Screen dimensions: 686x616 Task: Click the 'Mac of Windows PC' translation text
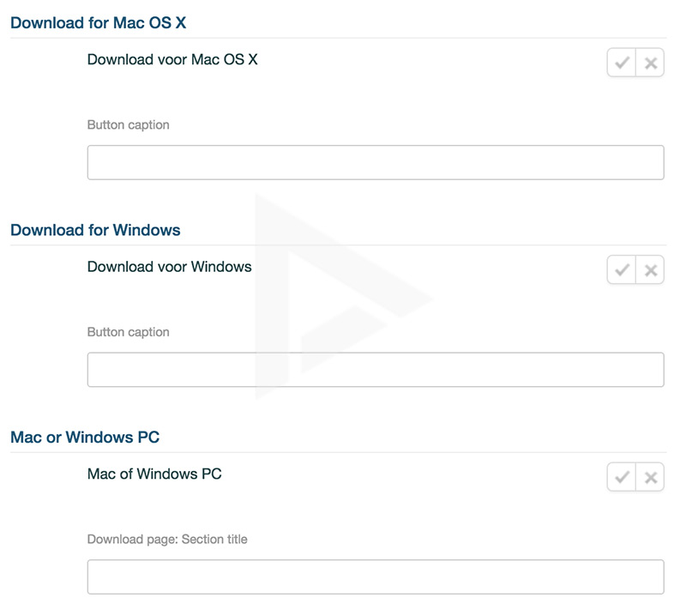click(154, 474)
